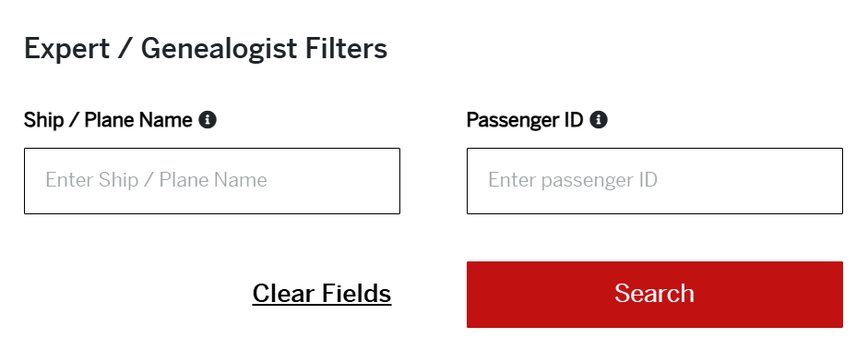Show tooltip for Passenger ID filter
This screenshot has width=868, height=363.
point(599,120)
